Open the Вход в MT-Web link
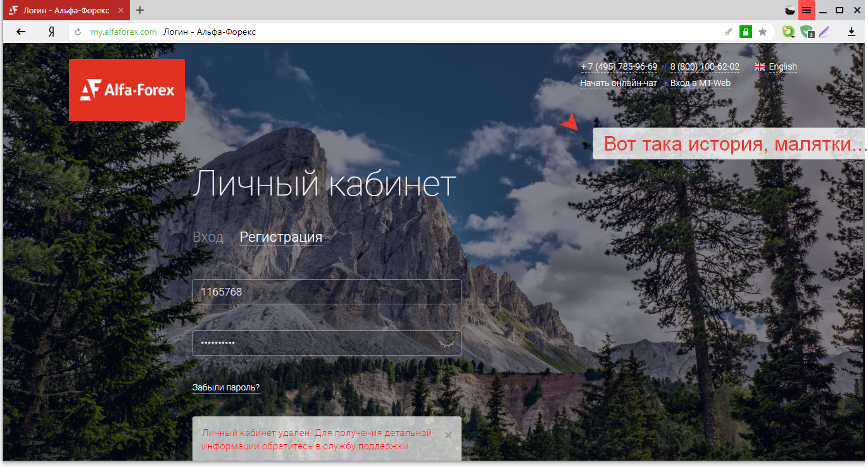This screenshot has width=868, height=467. click(x=700, y=83)
